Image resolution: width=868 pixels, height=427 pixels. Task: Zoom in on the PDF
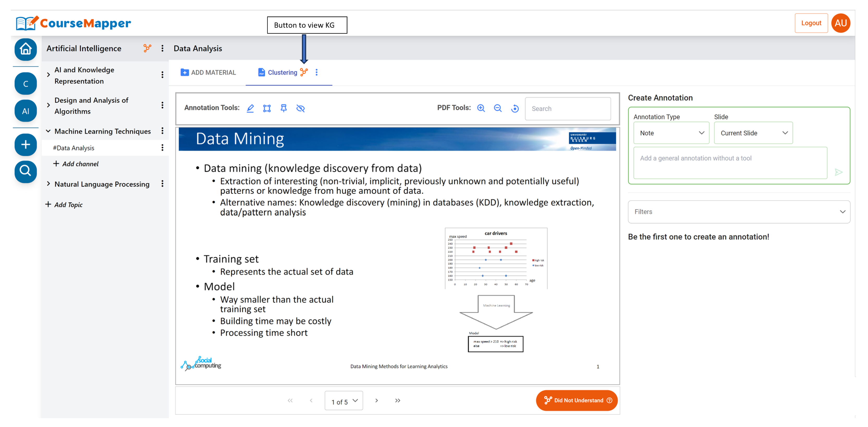(481, 108)
